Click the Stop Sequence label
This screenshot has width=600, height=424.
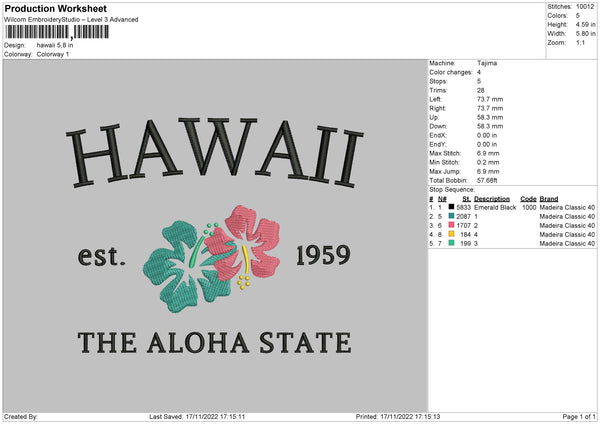coord(453,187)
